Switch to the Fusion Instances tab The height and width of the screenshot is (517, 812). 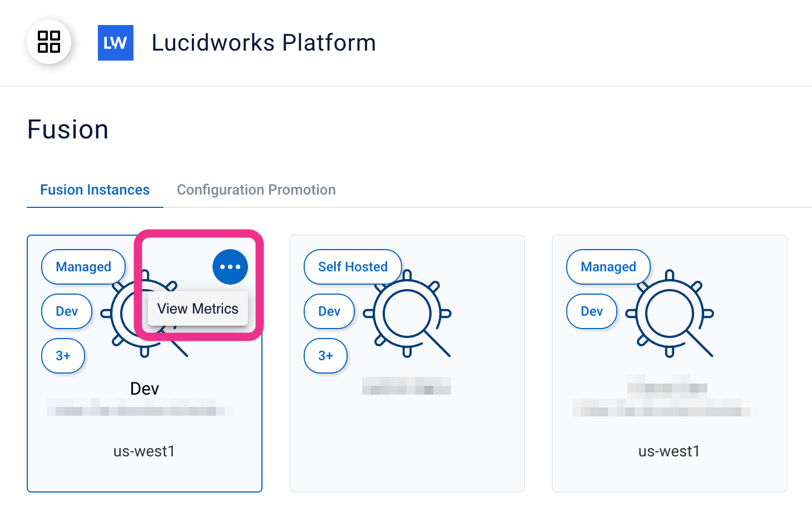pyautogui.click(x=95, y=190)
